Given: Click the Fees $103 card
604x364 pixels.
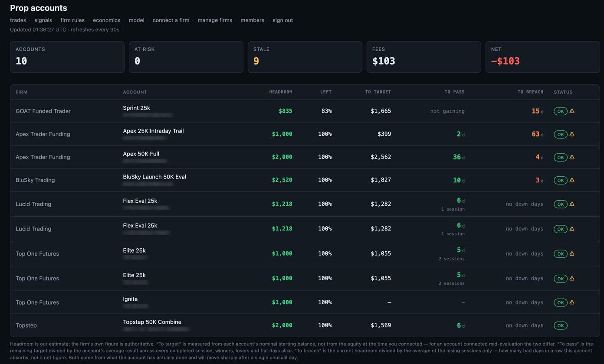Looking at the screenshot, I should click(x=424, y=57).
